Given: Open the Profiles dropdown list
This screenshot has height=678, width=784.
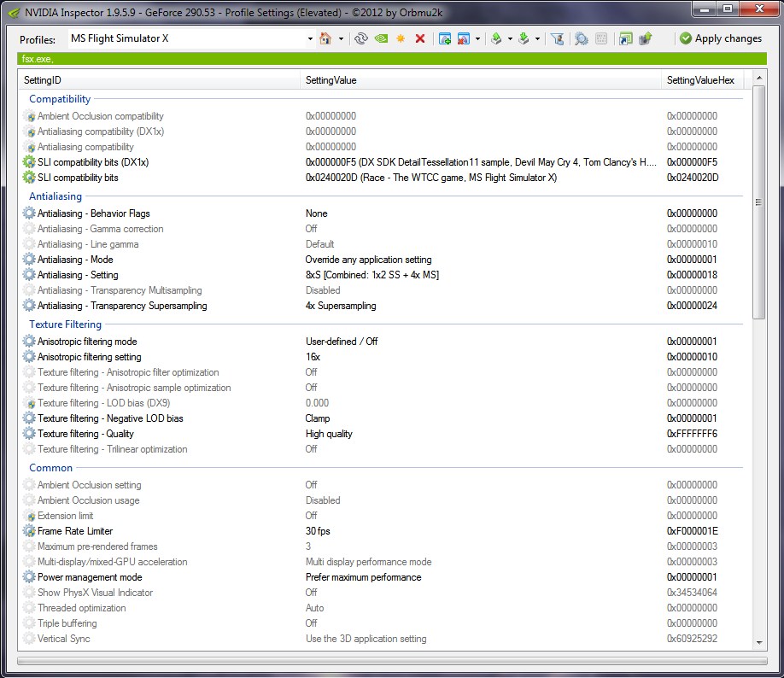Looking at the screenshot, I should (310, 38).
